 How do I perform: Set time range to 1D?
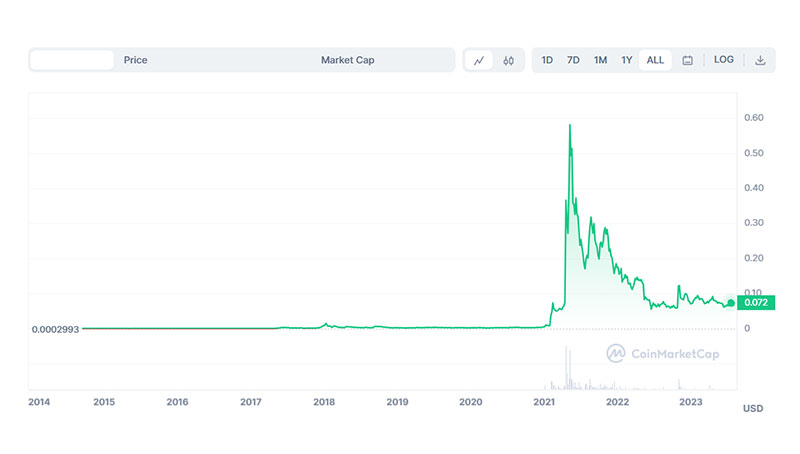pyautogui.click(x=547, y=60)
